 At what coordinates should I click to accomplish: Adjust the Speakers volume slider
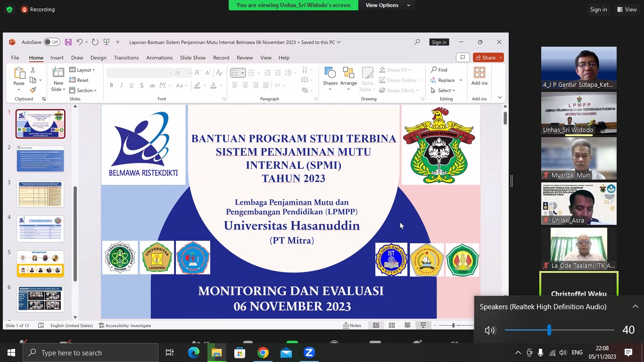(x=549, y=330)
